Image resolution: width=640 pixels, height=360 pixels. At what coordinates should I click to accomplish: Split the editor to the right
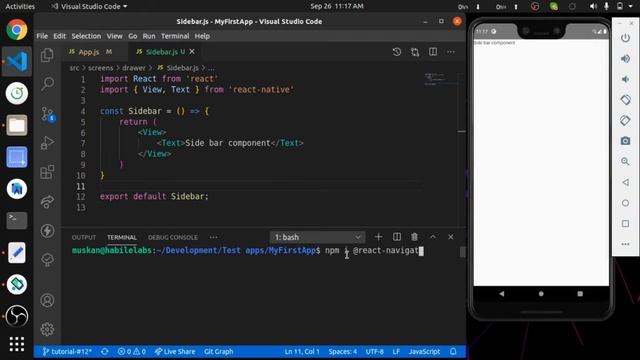[433, 52]
